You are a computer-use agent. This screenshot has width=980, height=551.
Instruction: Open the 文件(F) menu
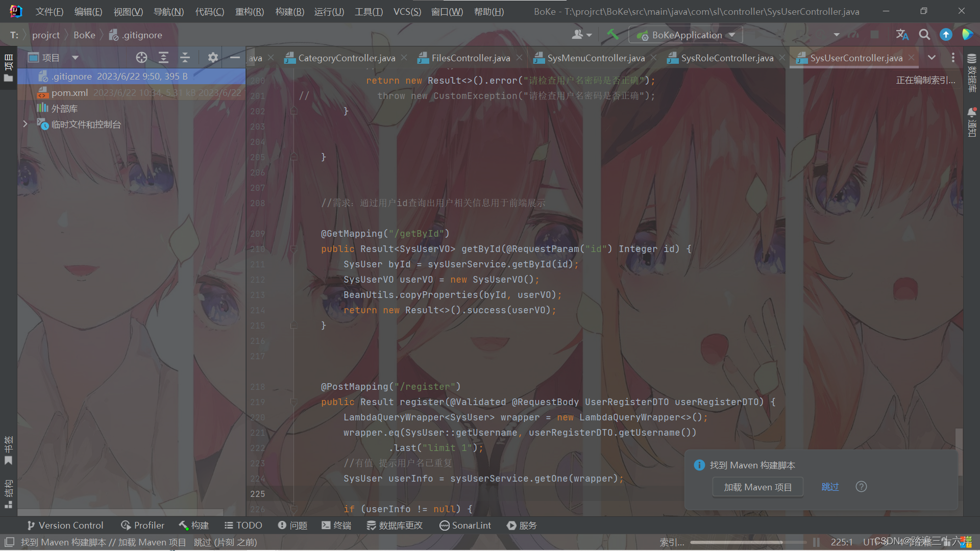(x=49, y=11)
